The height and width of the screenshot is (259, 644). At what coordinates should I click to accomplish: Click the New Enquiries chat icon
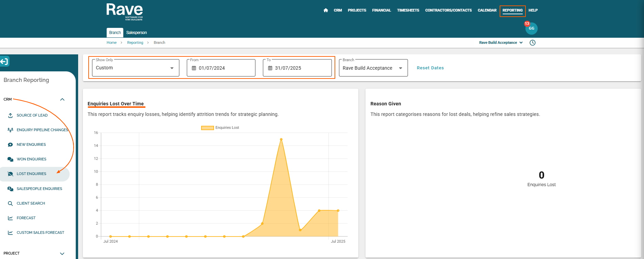pyautogui.click(x=11, y=145)
